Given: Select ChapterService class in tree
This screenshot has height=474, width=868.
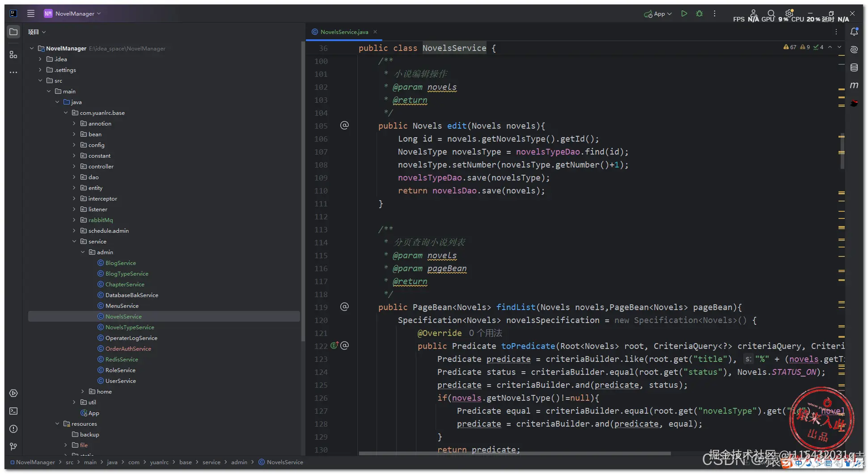Looking at the screenshot, I should coord(125,284).
